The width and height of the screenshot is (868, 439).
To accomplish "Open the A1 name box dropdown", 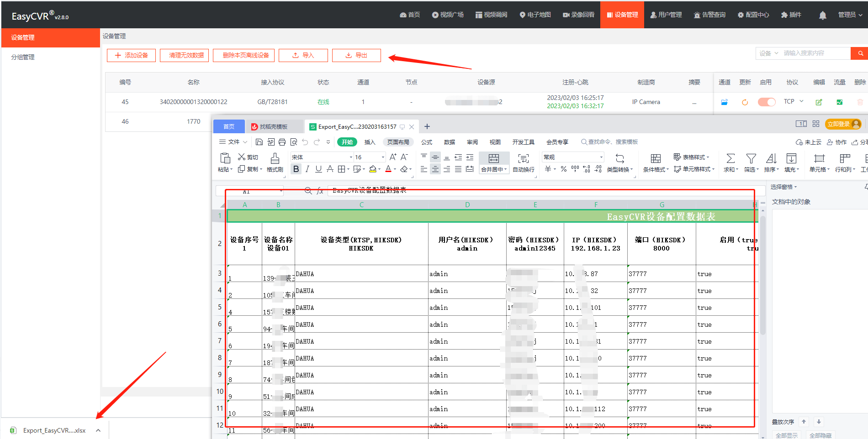I will (281, 191).
